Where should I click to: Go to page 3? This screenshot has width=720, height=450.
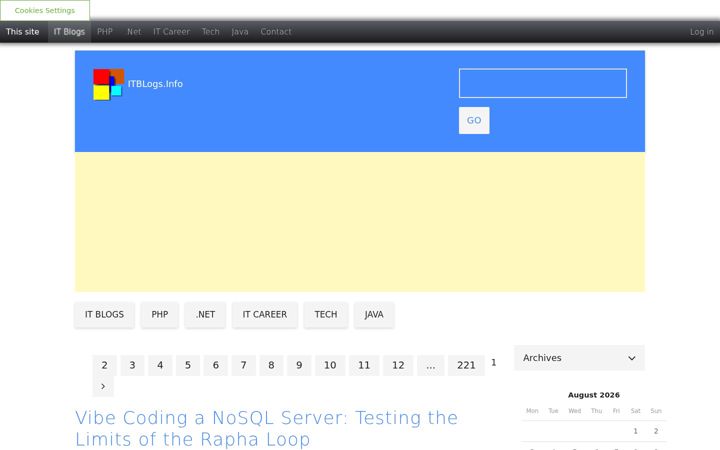tap(132, 365)
